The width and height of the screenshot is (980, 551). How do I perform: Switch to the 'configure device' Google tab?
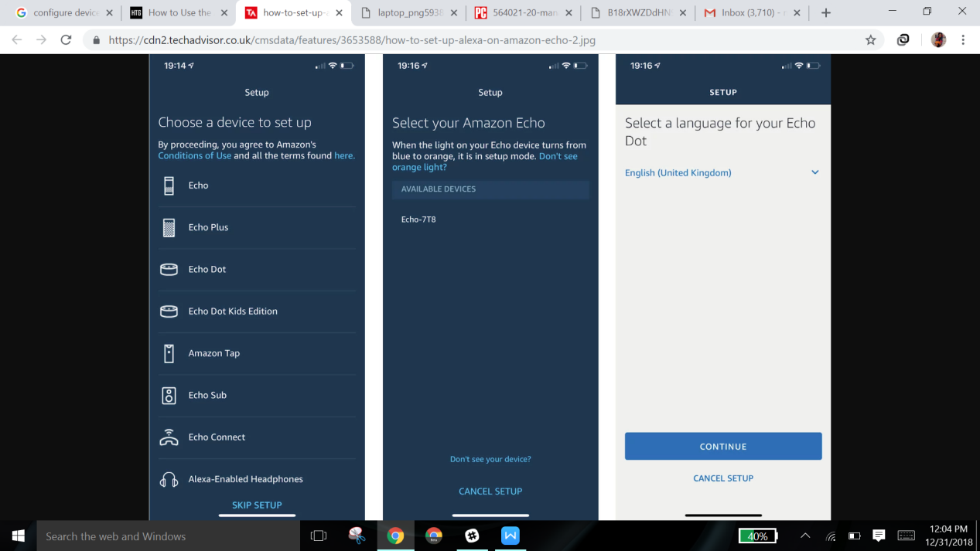(65, 13)
